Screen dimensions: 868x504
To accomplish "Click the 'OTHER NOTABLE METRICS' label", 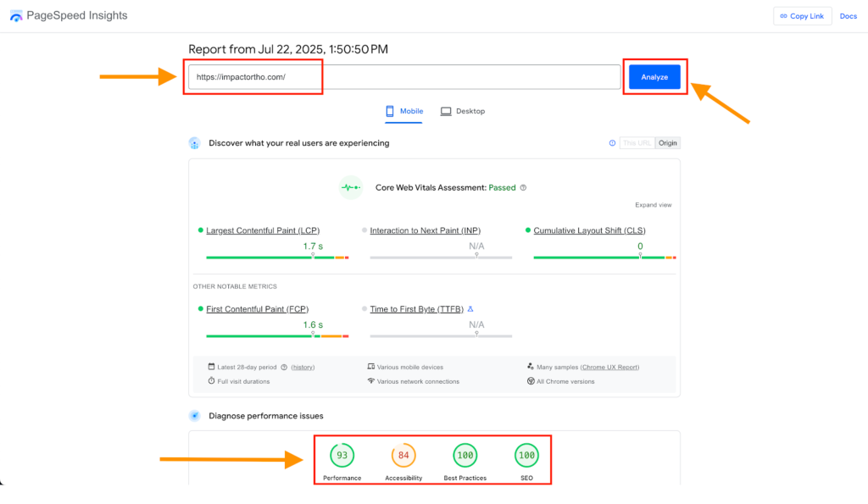I will 235,286.
